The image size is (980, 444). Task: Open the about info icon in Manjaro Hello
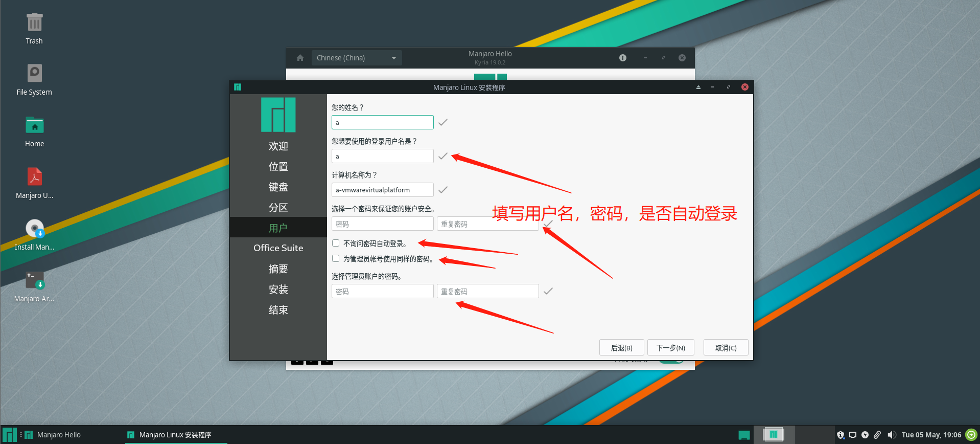coord(622,58)
